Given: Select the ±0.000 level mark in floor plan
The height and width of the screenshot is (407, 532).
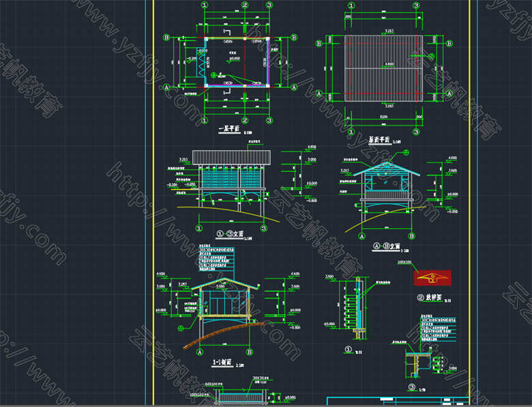Looking at the screenshot, I should 235,59.
